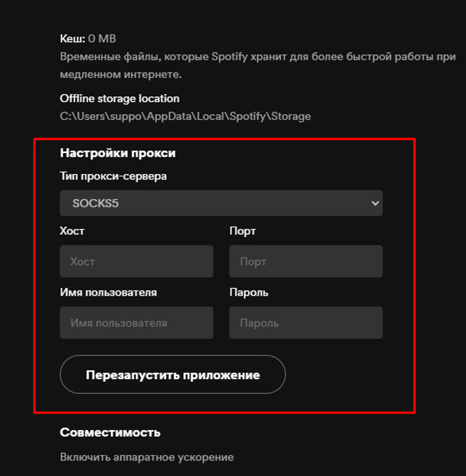
Task: Click the Spotify Storage folder path text
Action: coord(186,116)
